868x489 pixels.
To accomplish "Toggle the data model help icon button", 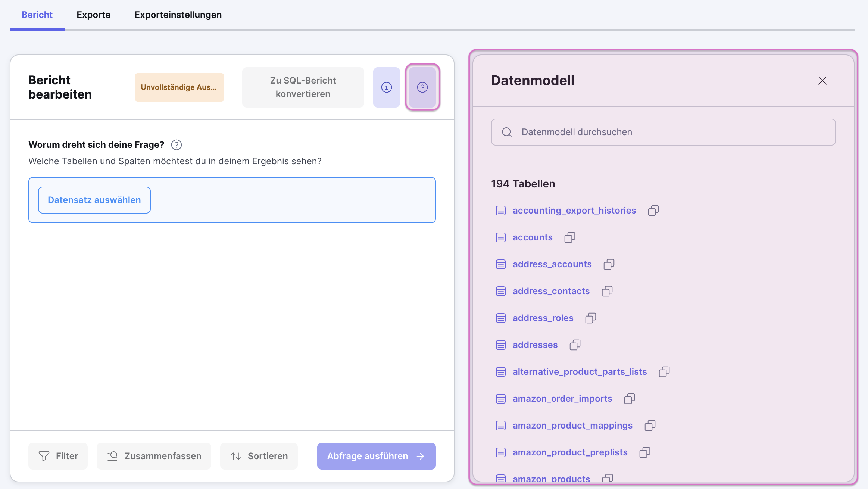I will 422,87.
